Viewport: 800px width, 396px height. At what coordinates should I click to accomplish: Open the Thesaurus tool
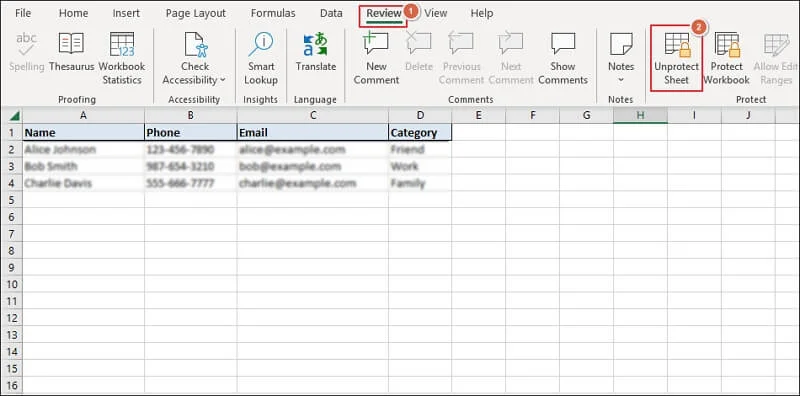71,52
